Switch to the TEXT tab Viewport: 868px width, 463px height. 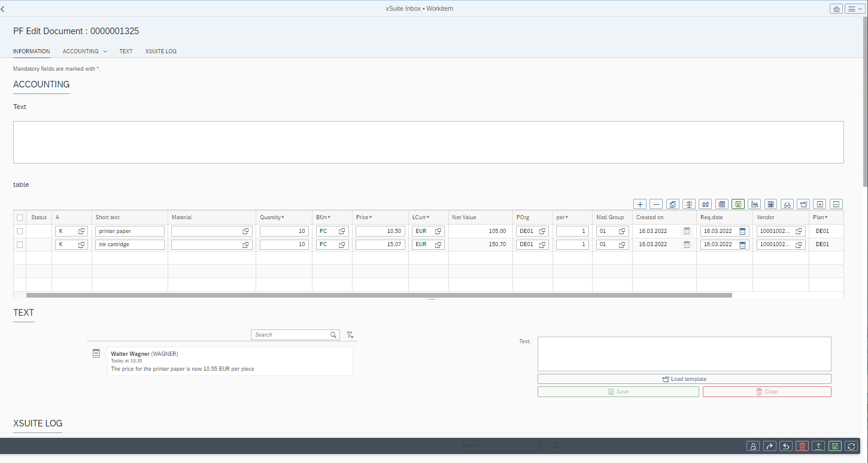pos(126,52)
